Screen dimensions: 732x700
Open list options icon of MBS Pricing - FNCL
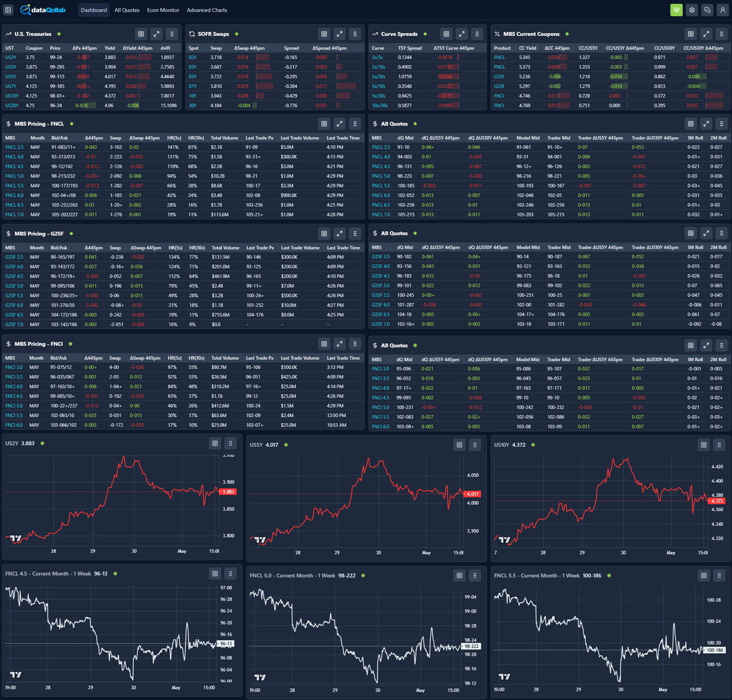pyautogui.click(x=324, y=124)
